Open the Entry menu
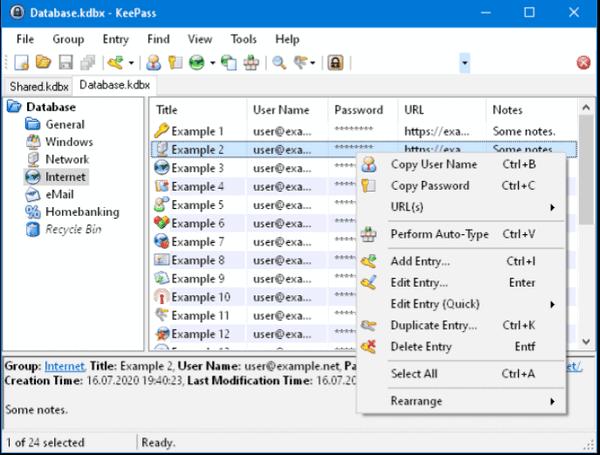The height and width of the screenshot is (455, 600). point(116,39)
